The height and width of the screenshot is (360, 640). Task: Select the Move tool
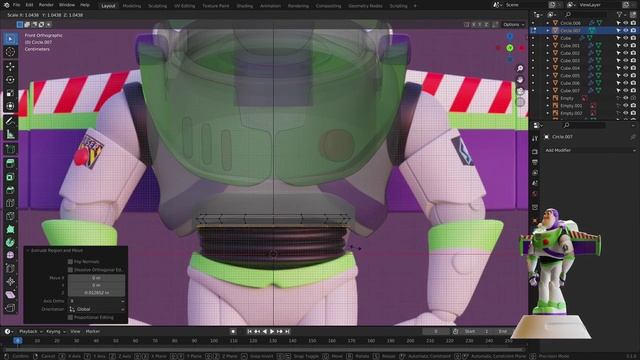coord(10,67)
